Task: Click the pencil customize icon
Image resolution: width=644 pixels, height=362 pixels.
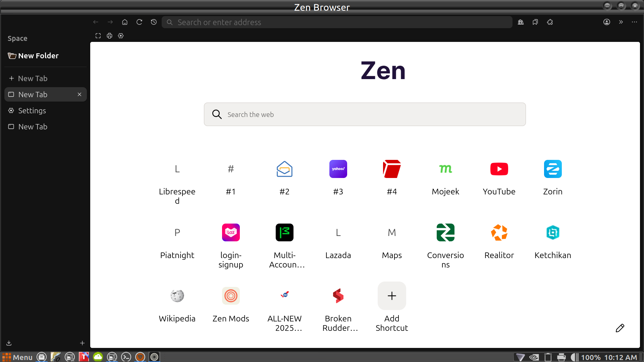Action: tap(620, 328)
